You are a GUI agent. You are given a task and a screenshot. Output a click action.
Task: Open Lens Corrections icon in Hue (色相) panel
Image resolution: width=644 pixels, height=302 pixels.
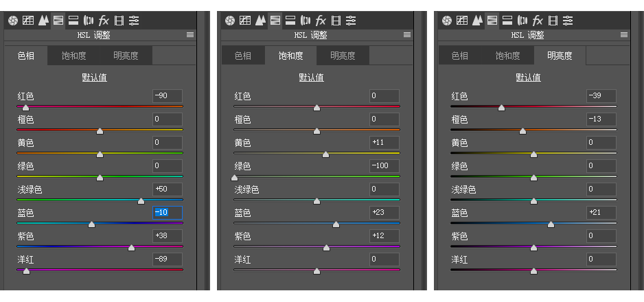point(88,21)
